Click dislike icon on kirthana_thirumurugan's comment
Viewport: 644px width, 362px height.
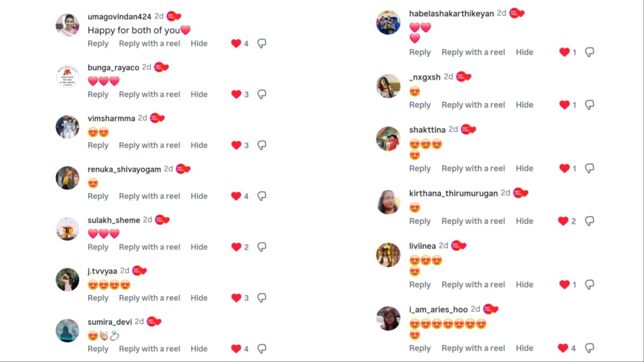(x=590, y=221)
